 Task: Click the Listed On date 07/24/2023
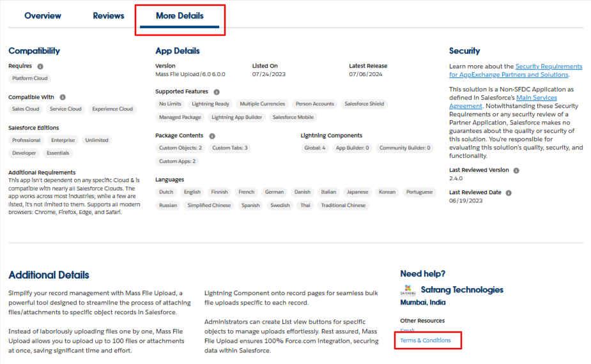click(x=269, y=75)
